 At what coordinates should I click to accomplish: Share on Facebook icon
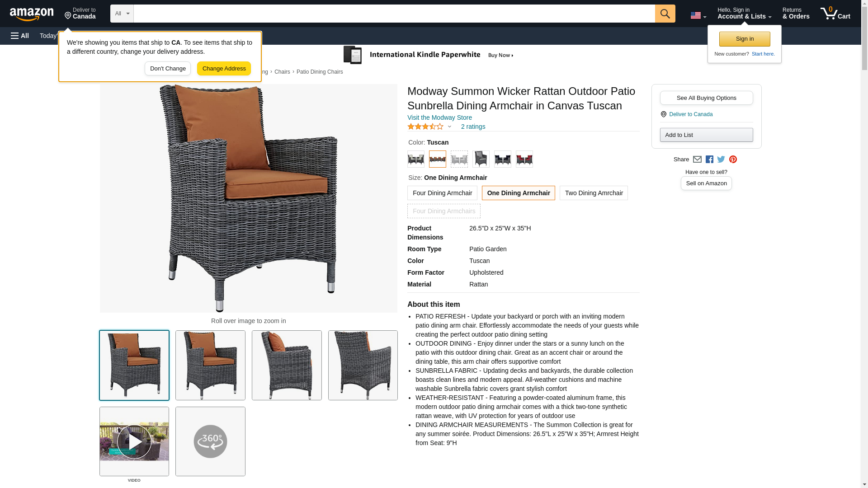click(709, 160)
